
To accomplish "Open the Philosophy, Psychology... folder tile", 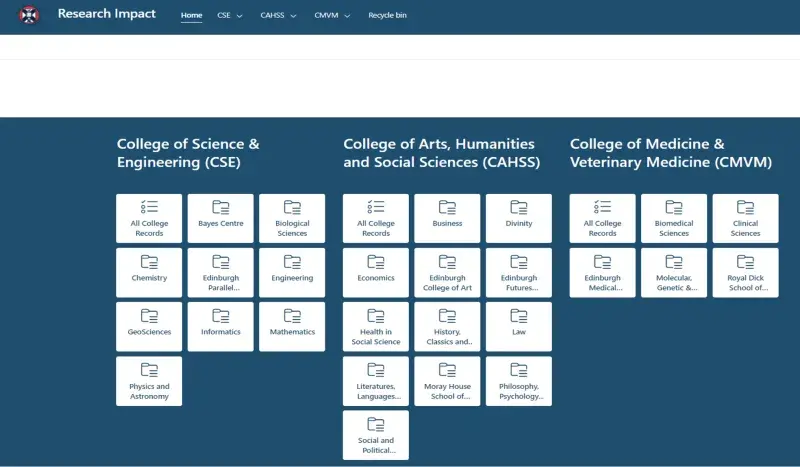I will 519,381.
